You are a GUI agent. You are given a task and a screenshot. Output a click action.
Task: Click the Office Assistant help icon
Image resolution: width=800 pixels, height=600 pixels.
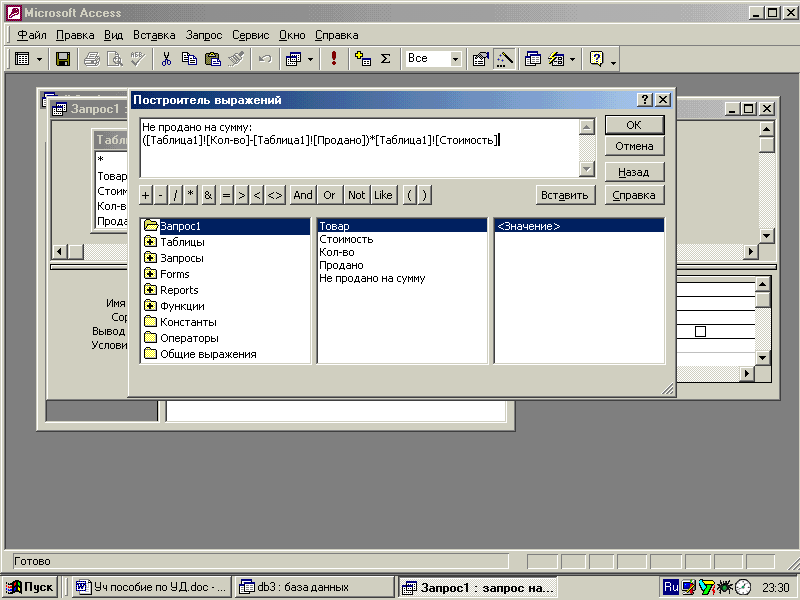pyautogui.click(x=596, y=59)
